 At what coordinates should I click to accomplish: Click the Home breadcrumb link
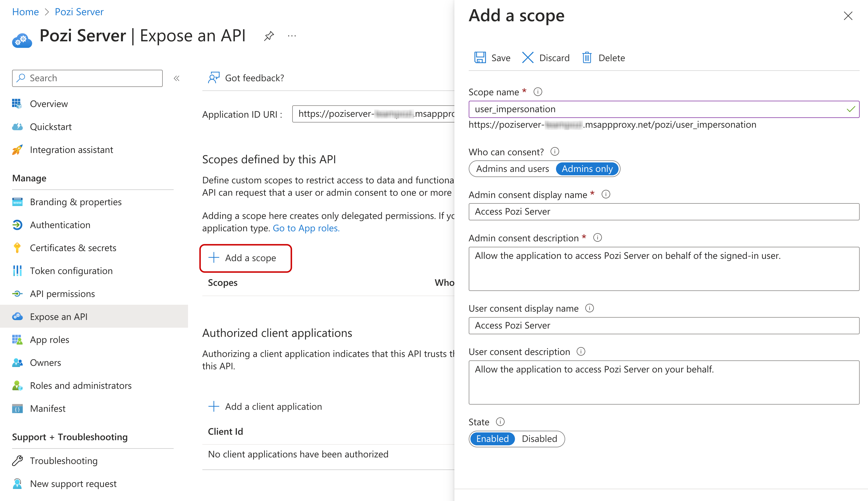tap(26, 12)
